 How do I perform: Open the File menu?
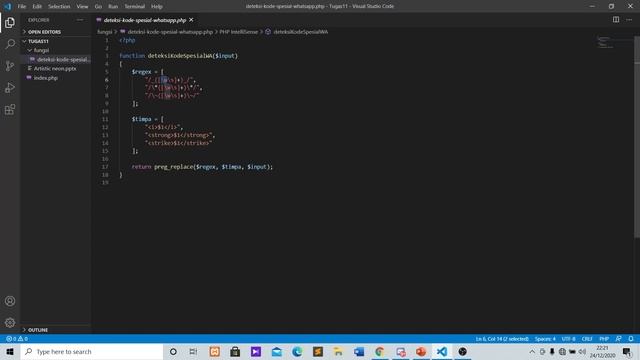point(22,7)
